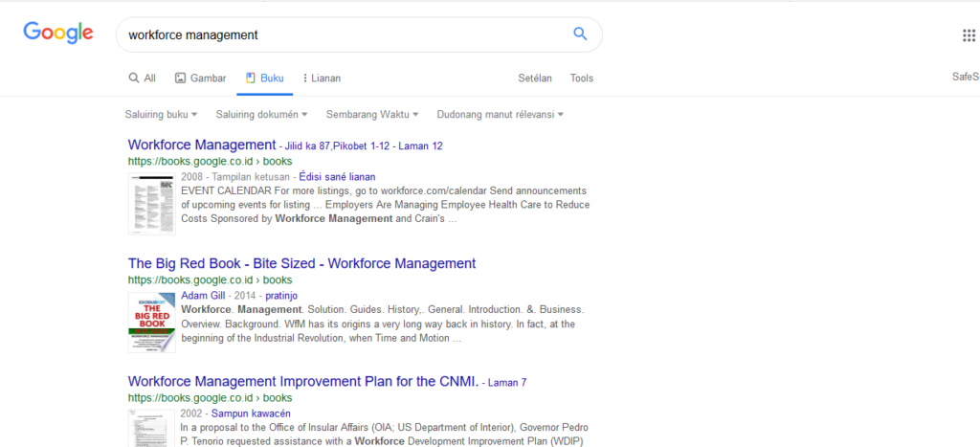Open The Big Red Book result title
Viewport: 980px width, 447px height.
click(x=301, y=263)
